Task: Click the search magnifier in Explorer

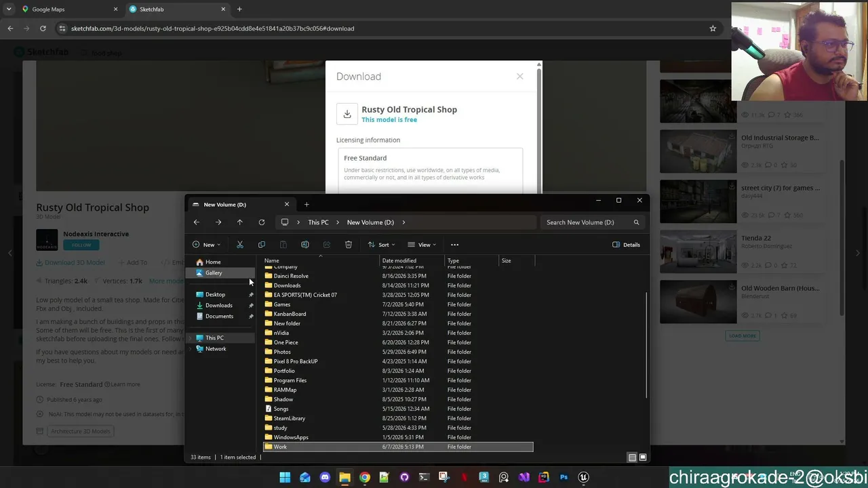Action: click(636, 222)
